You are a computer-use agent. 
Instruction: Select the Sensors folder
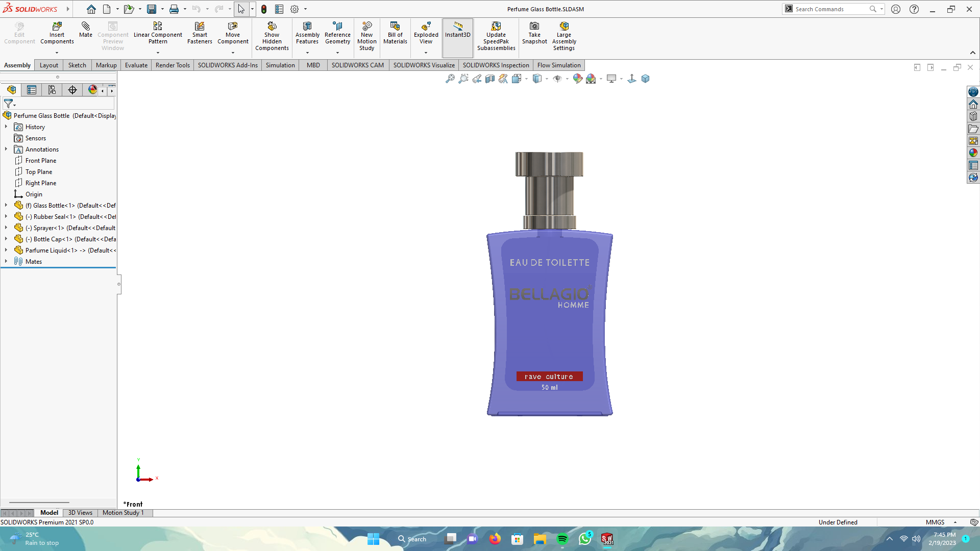[x=35, y=138]
